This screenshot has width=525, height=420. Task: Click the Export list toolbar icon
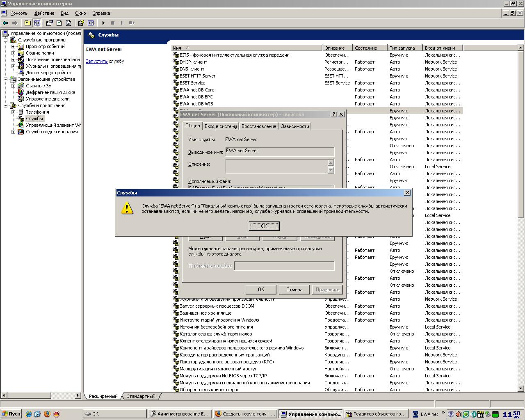(x=68, y=23)
